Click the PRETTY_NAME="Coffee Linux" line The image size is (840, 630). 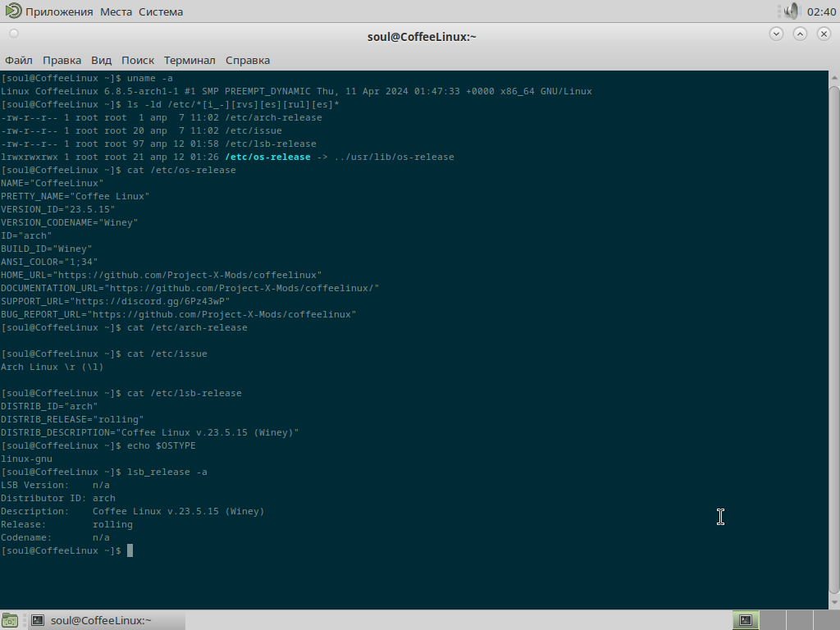pos(75,197)
